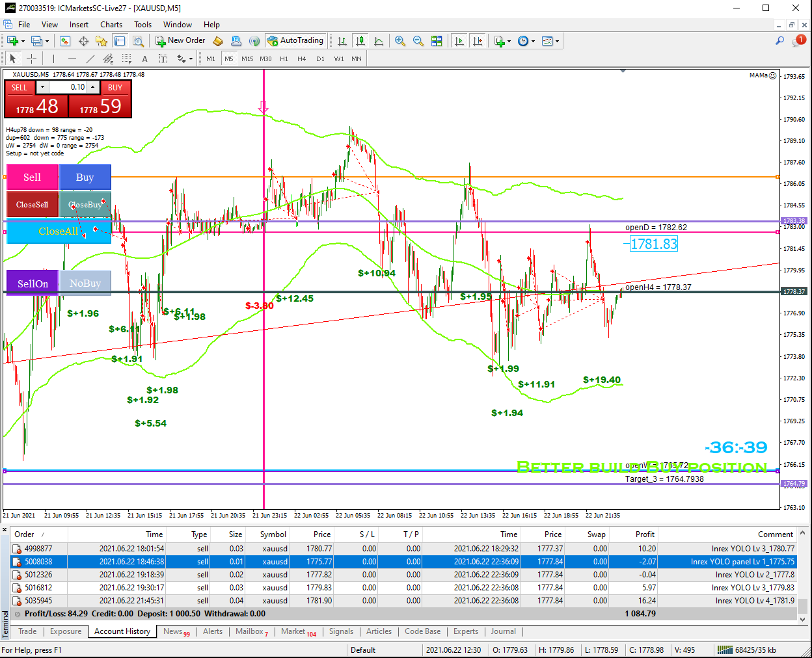This screenshot has height=658, width=812.
Task: Open the Strategy Tester icon
Action: click(x=137, y=41)
